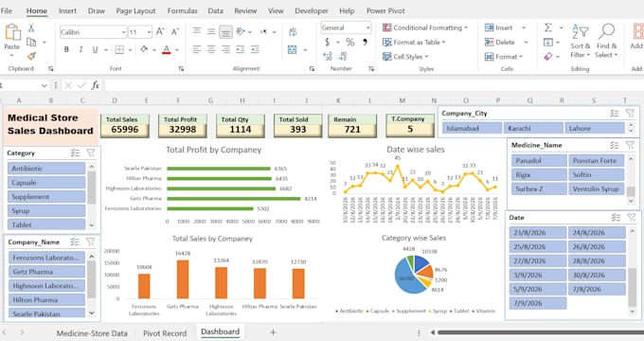Toggle Underline formatting
Viewport: 644px width, 341px height.
(x=95, y=49)
